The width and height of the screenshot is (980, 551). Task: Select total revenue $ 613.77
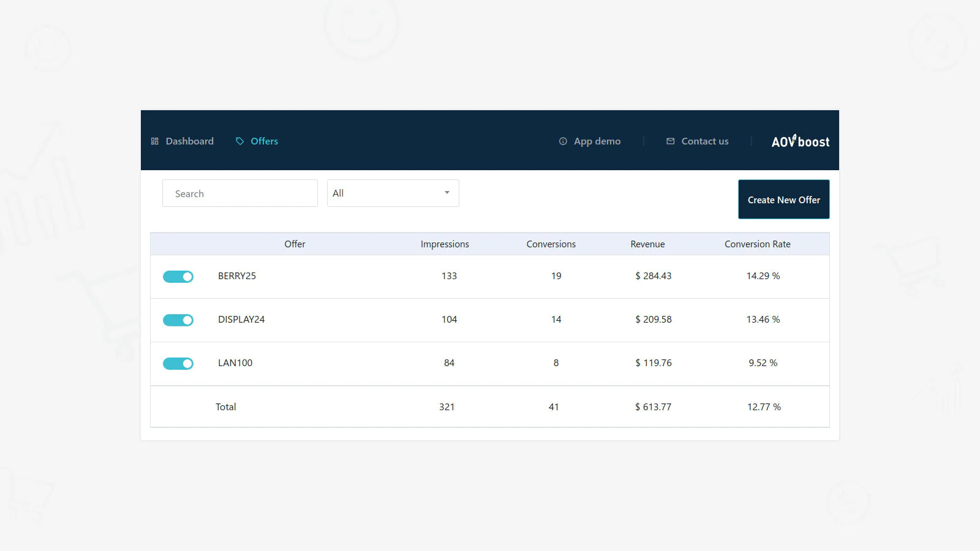click(x=654, y=407)
